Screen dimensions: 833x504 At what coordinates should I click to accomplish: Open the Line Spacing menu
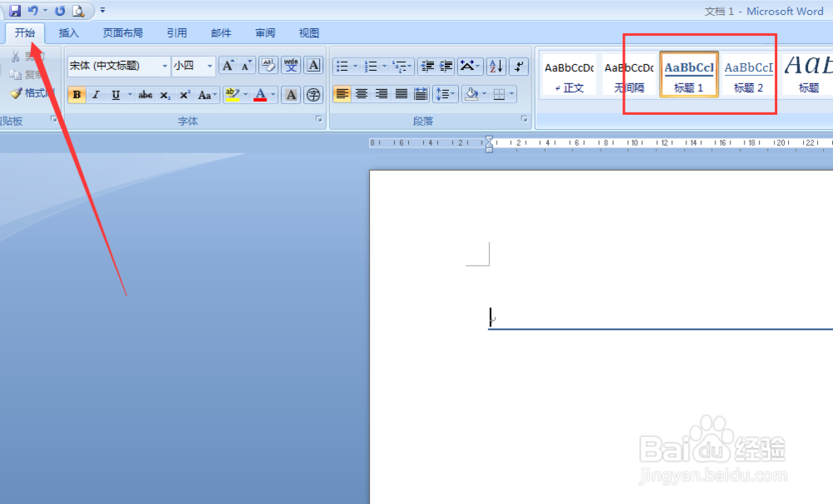(445, 94)
